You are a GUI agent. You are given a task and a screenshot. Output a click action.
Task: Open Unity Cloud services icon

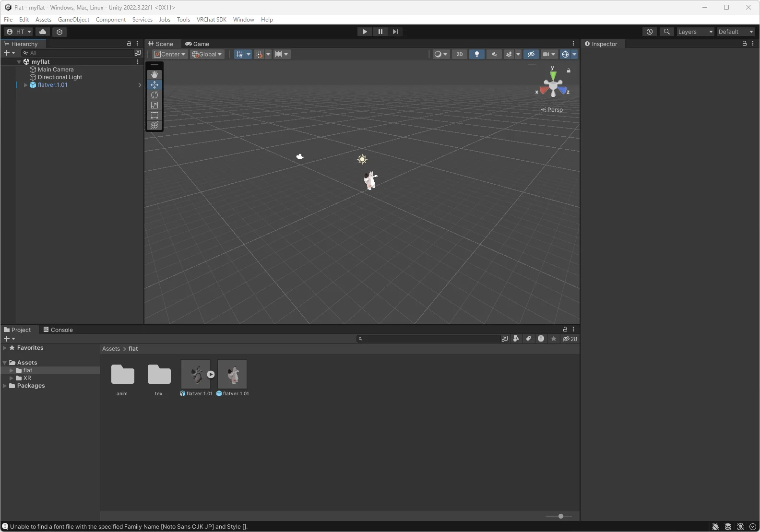coord(43,32)
